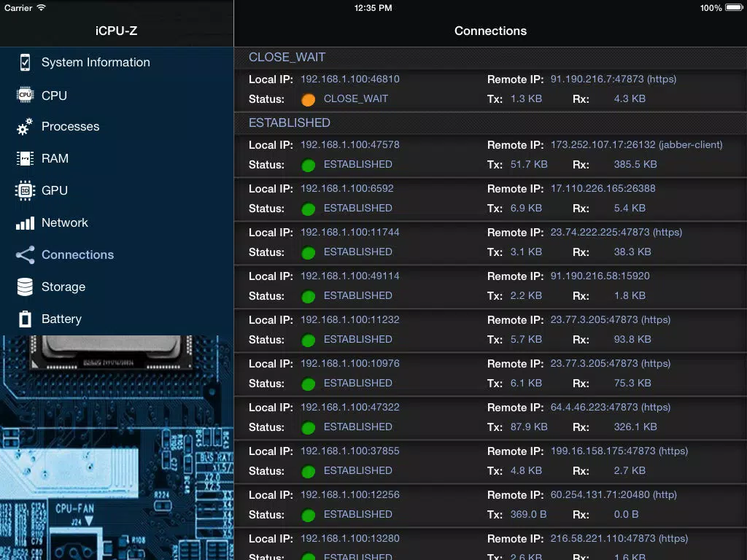
Task: Click the CPU chip icon
Action: (x=25, y=95)
